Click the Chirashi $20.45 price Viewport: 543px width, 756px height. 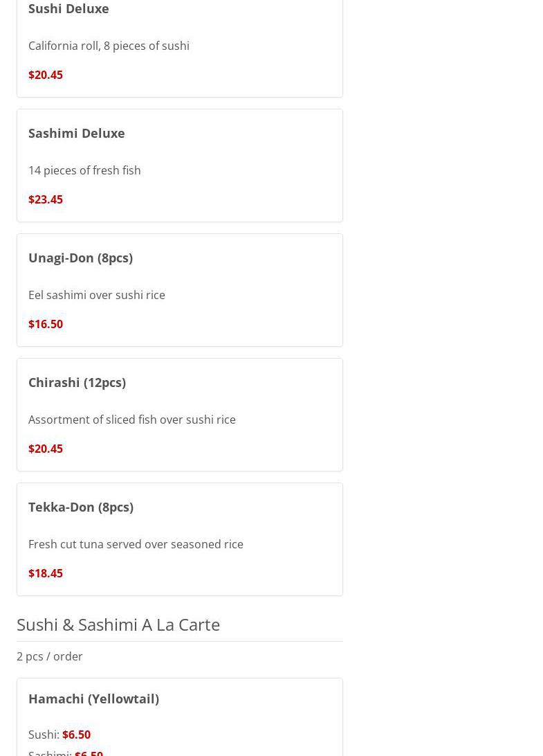tap(46, 449)
